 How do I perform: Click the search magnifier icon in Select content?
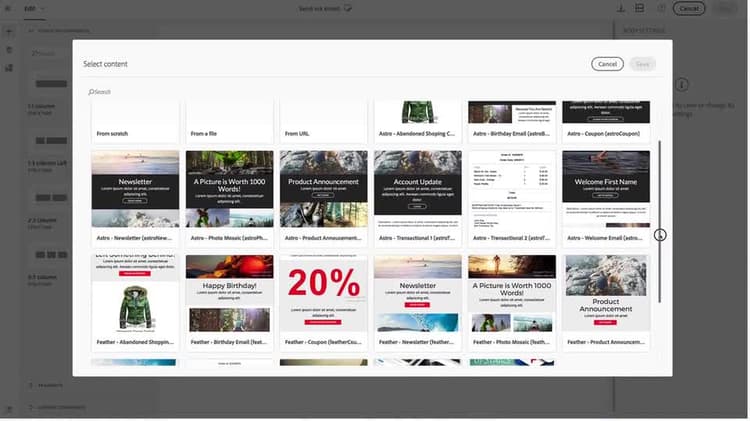90,92
